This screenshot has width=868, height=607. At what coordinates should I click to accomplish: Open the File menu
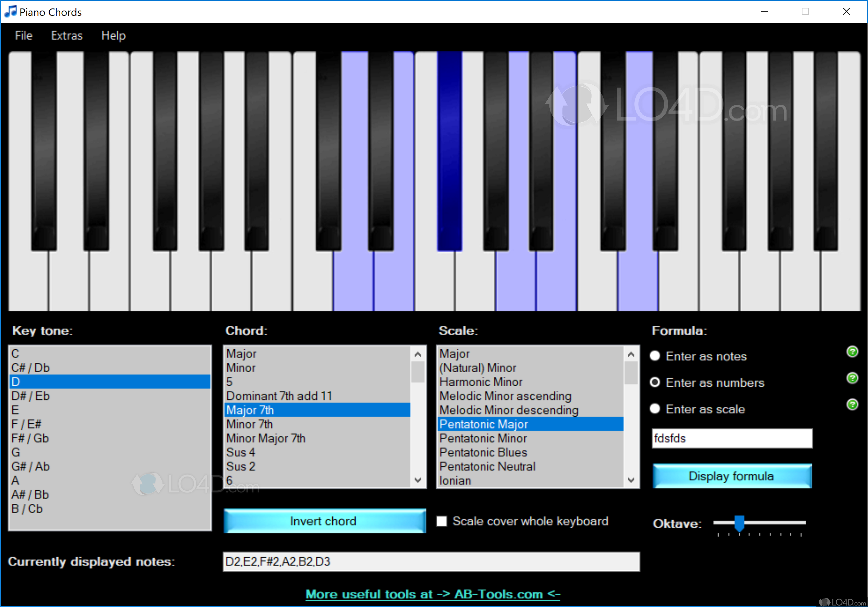pos(24,36)
